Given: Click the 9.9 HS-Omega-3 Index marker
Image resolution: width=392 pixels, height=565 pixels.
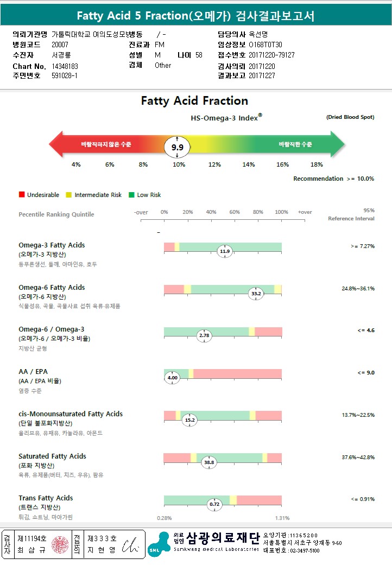Looking at the screenshot, I should [178, 147].
